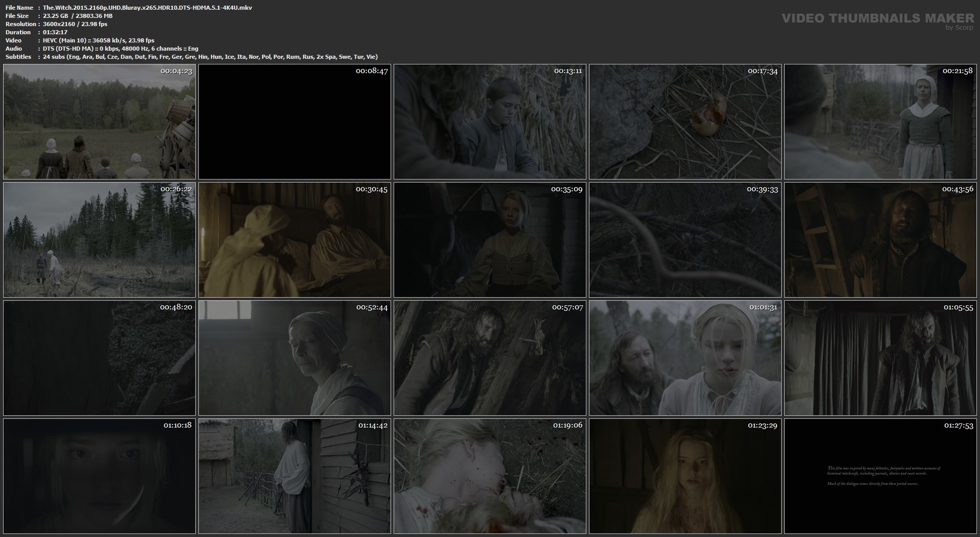
Task: Select the credits text frame at 01:27:53
Action: coord(880,476)
